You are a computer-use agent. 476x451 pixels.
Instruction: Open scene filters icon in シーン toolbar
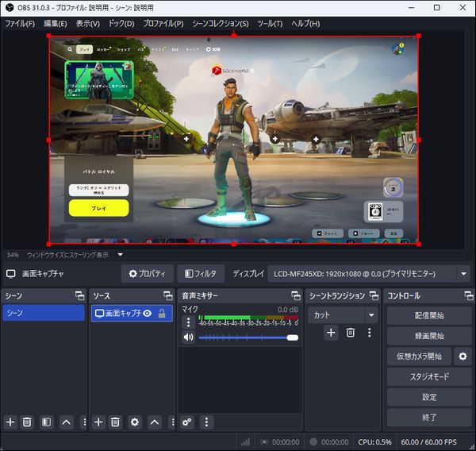tap(46, 422)
